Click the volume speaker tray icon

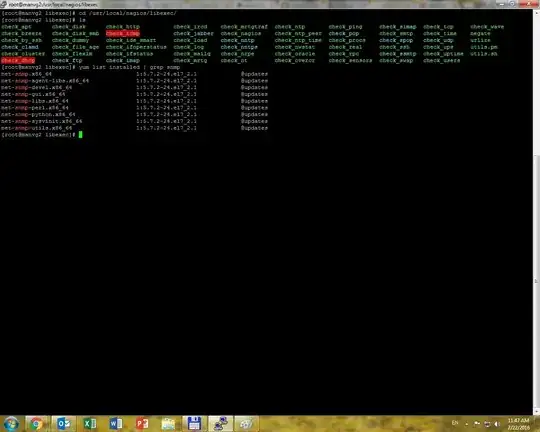pos(497,424)
